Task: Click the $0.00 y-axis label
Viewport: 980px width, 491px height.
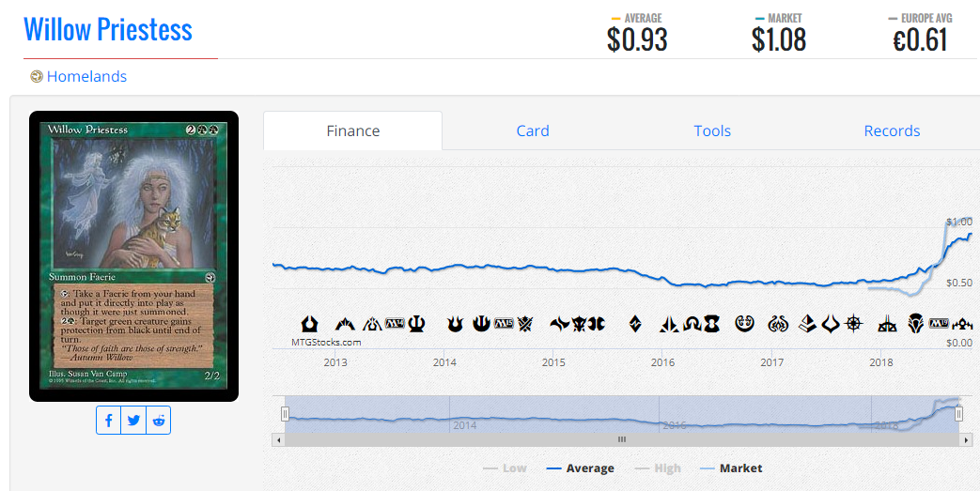Action: click(958, 343)
